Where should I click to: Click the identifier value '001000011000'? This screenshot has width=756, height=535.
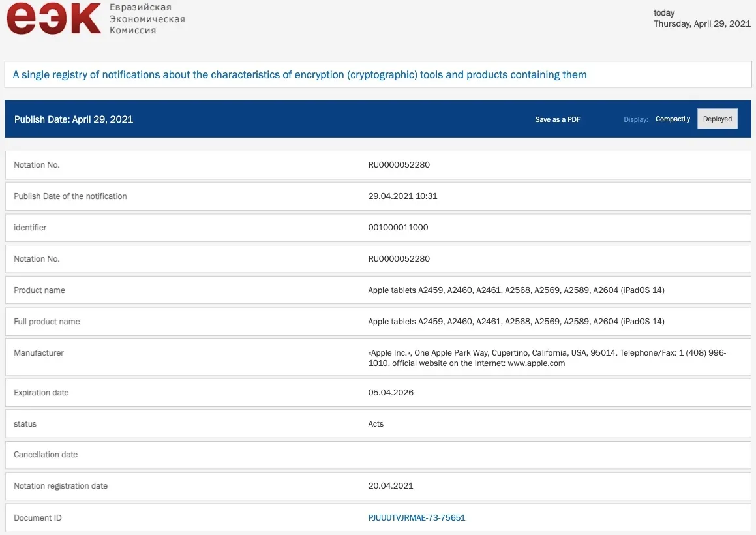pos(398,228)
